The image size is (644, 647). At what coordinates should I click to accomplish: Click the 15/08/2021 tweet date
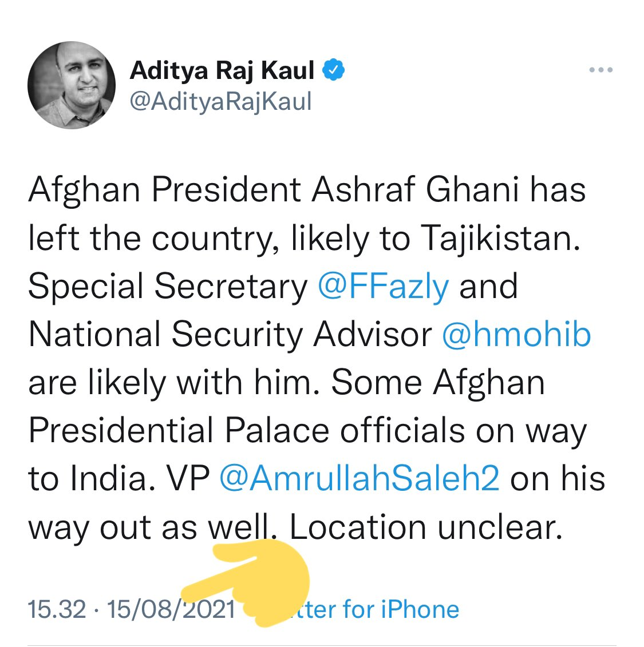171,609
